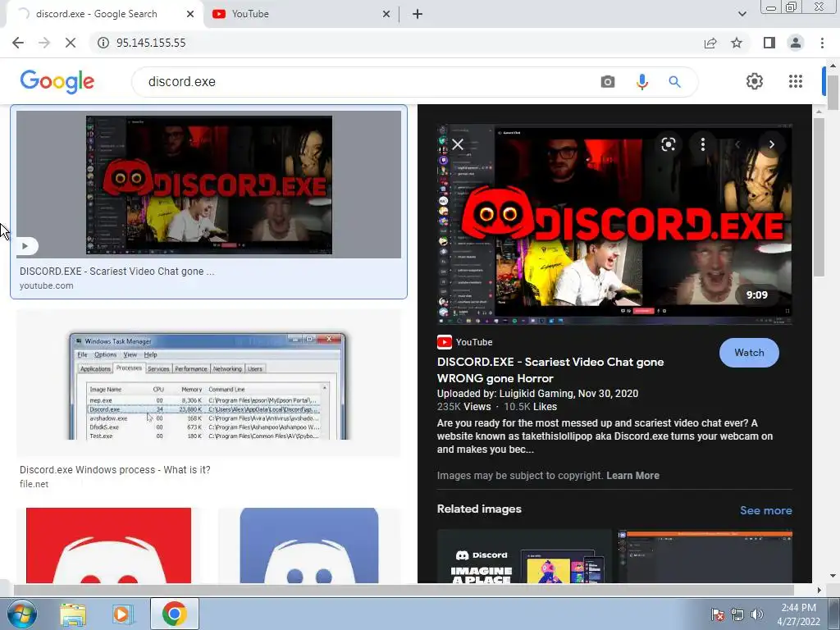
Task: Open the dark Discord window related image
Action: click(x=705, y=556)
